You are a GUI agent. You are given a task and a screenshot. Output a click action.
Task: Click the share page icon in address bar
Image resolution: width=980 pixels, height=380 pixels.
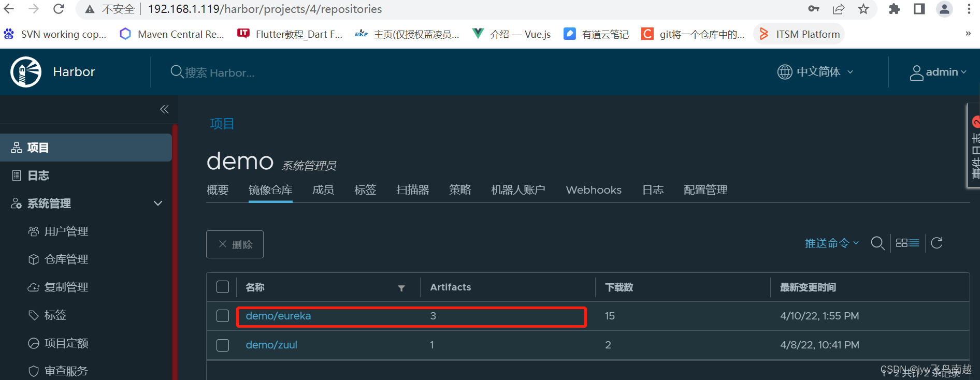pos(839,9)
